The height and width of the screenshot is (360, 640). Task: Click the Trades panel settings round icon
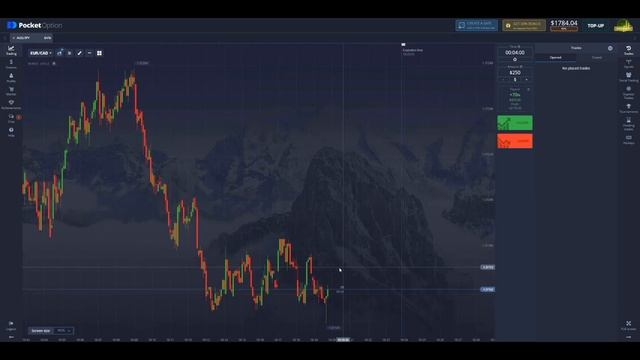click(610, 48)
